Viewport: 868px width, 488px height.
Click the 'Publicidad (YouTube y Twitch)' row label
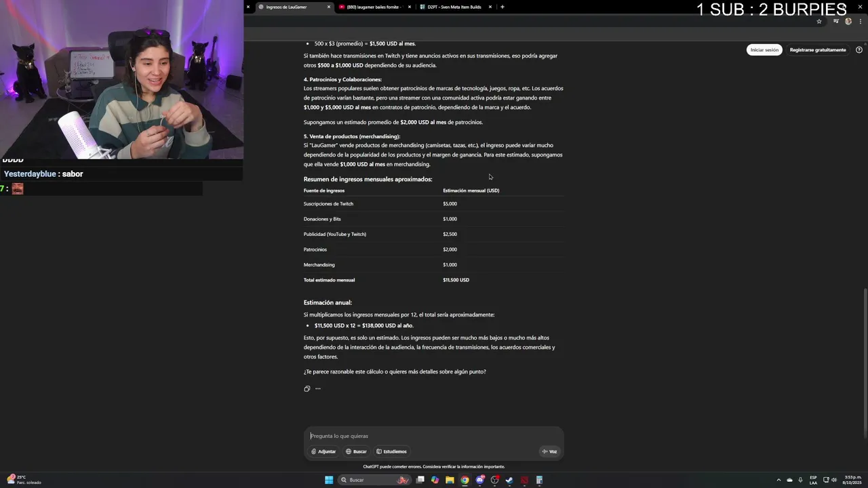coord(335,235)
